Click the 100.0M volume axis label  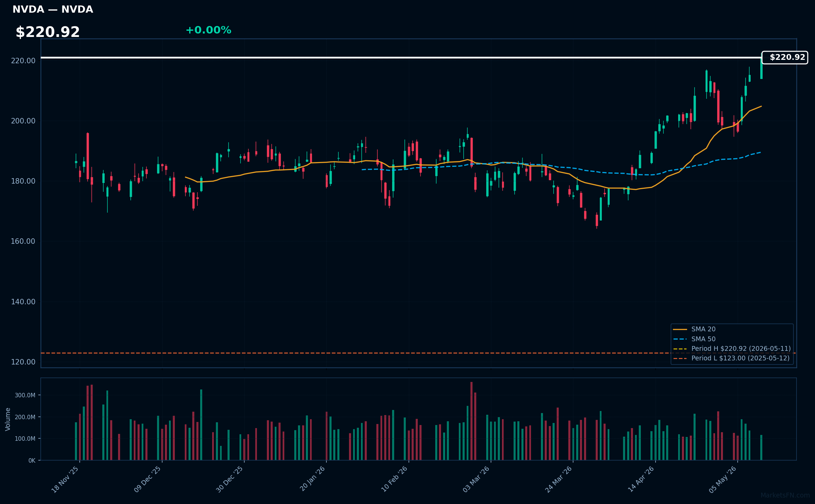[25, 439]
